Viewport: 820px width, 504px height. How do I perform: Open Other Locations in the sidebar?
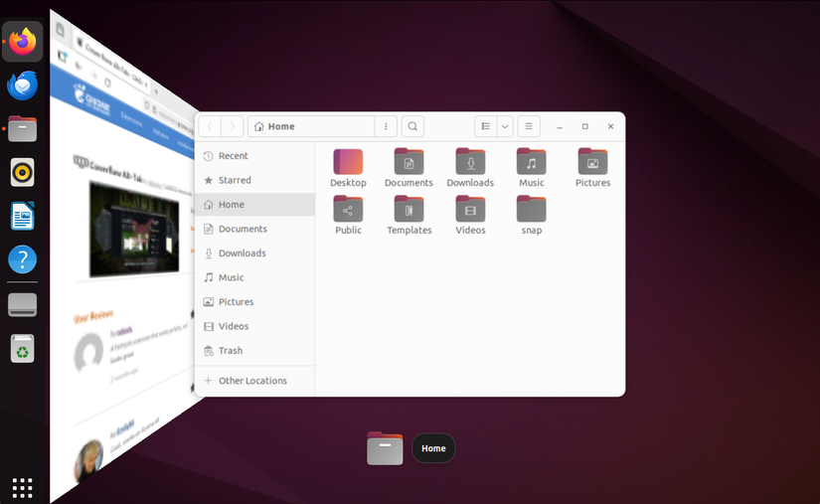(x=255, y=381)
